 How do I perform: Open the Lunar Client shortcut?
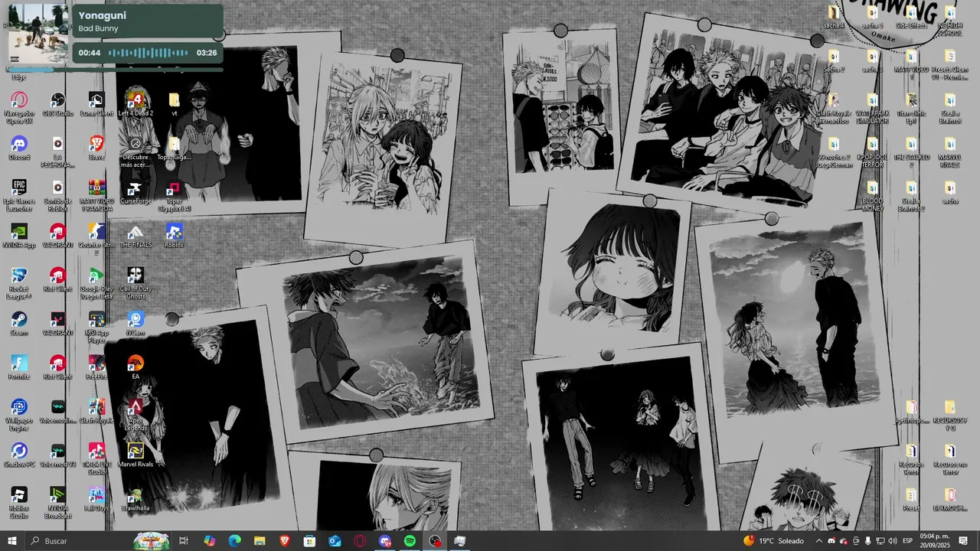coord(96,105)
